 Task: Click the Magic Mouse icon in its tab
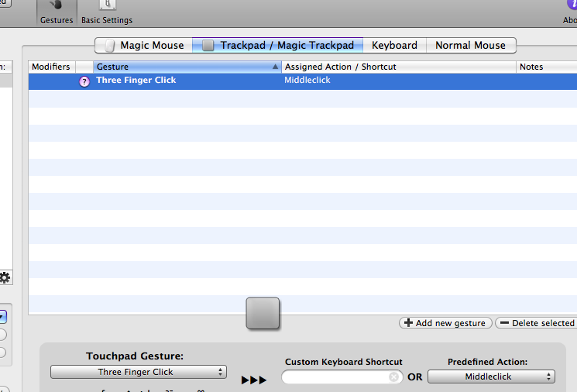(110, 46)
